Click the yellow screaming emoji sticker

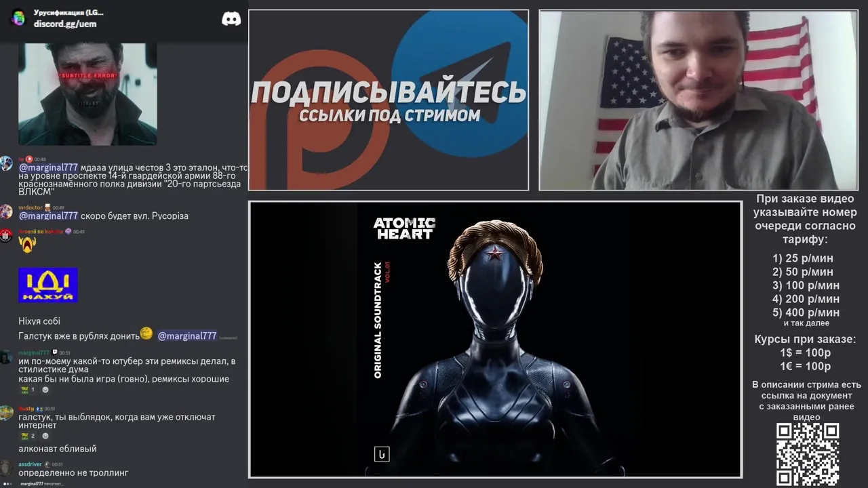point(27,245)
